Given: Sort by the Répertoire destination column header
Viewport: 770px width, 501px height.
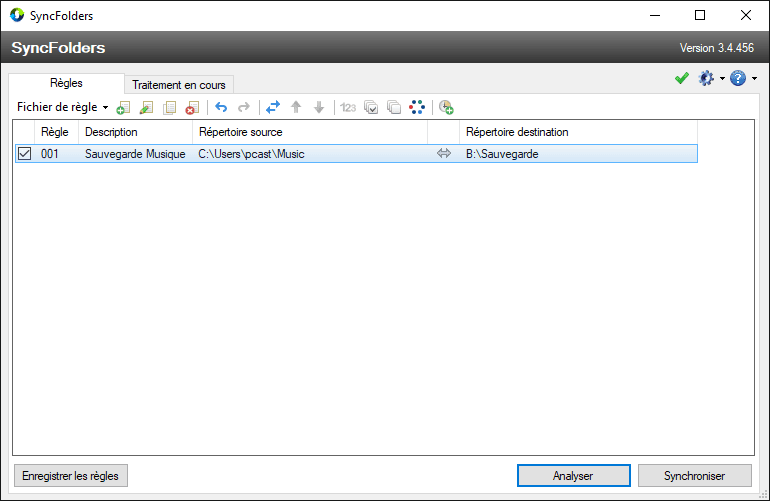Looking at the screenshot, I should (x=578, y=132).
